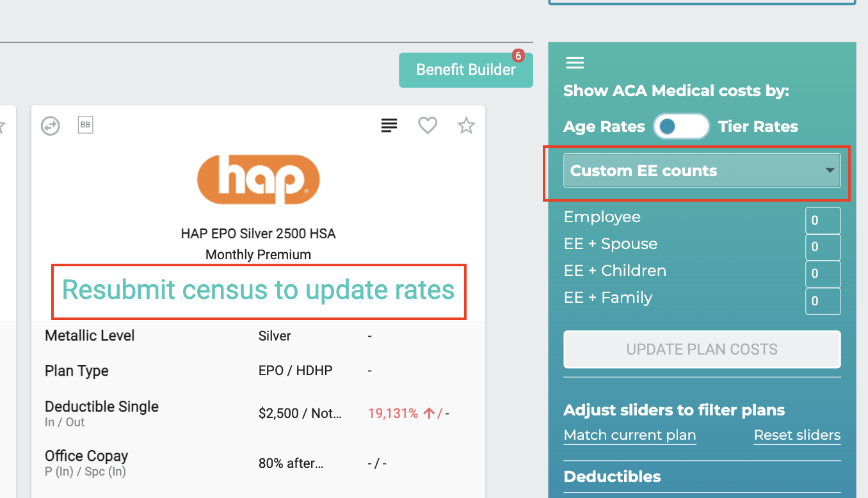868x498 pixels.
Task: Toggle between Age Rates and Tier Rates
Action: click(681, 127)
